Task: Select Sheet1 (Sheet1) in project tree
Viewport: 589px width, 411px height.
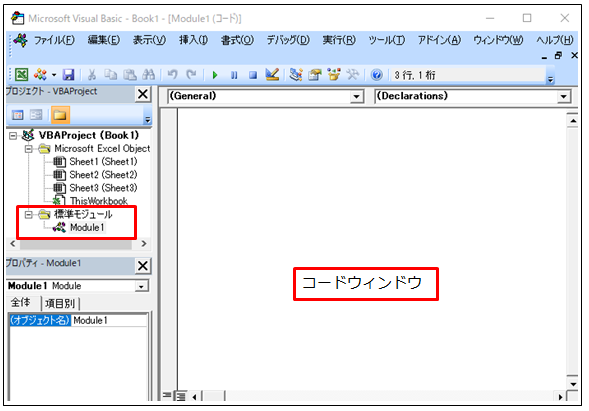Action: (x=103, y=162)
